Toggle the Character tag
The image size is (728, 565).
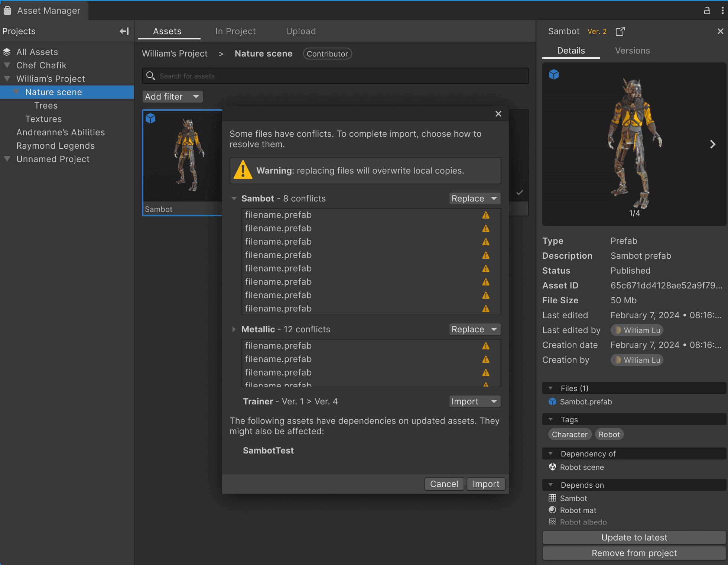(x=570, y=434)
